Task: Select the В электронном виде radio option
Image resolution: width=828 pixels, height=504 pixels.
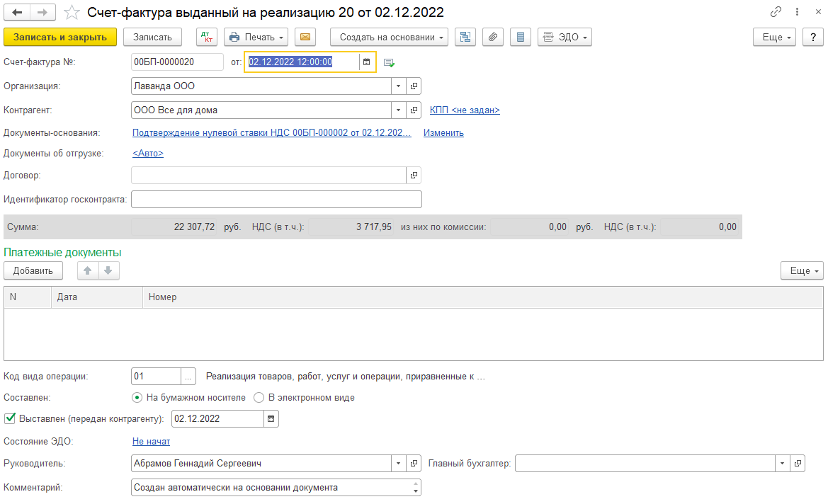Action: tap(259, 397)
